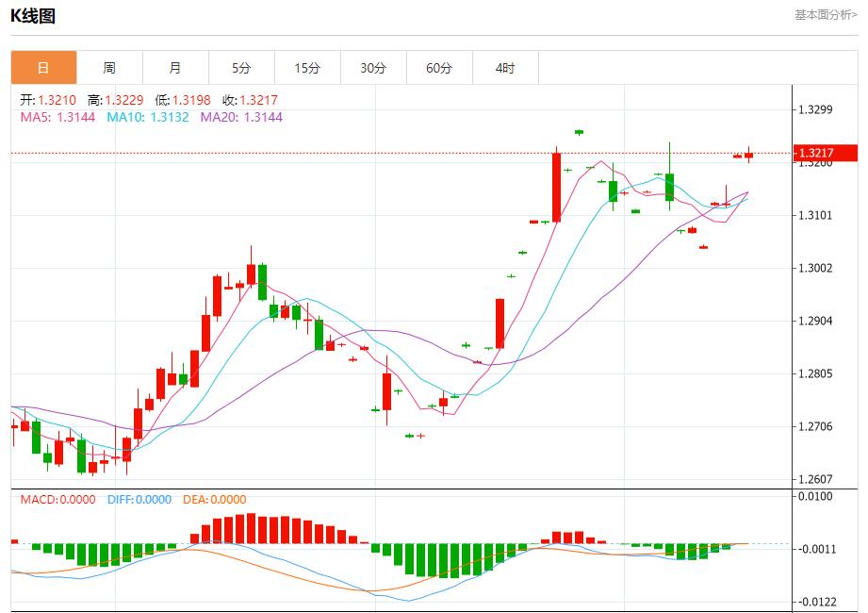Switch to the 月 monthly tab
Screen dimensions: 868x613
pos(175,68)
